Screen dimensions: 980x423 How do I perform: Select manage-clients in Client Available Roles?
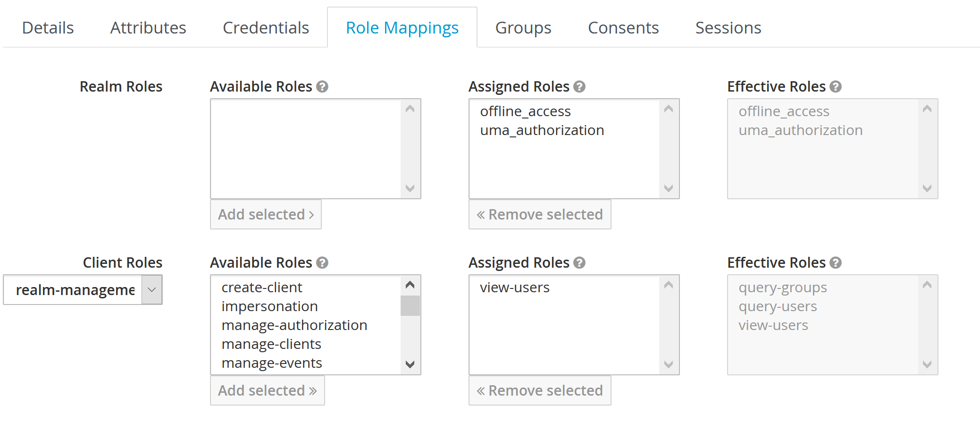click(x=271, y=344)
